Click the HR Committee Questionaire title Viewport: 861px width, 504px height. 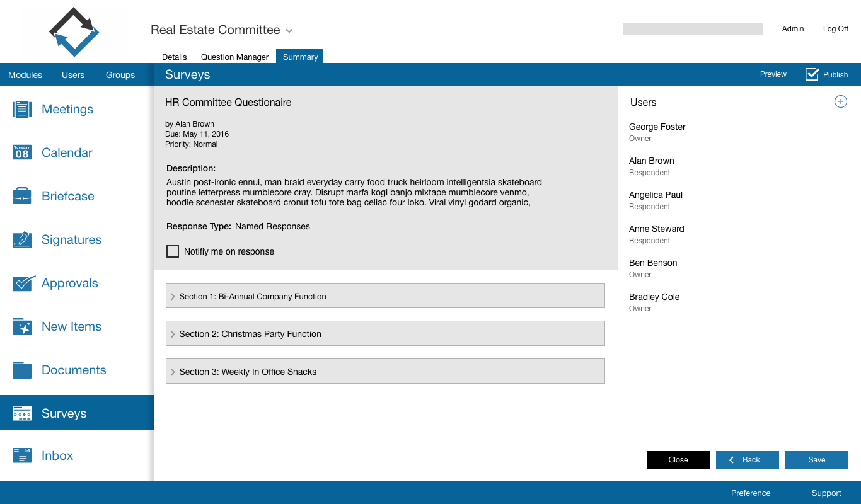[x=228, y=102]
